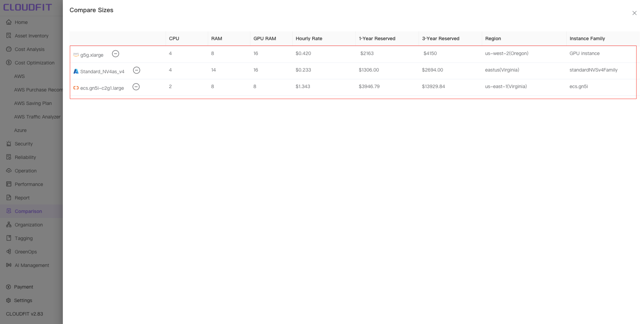The width and height of the screenshot is (644, 324).
Task: Click the 1-Year Reserved column header
Action: pos(377,38)
